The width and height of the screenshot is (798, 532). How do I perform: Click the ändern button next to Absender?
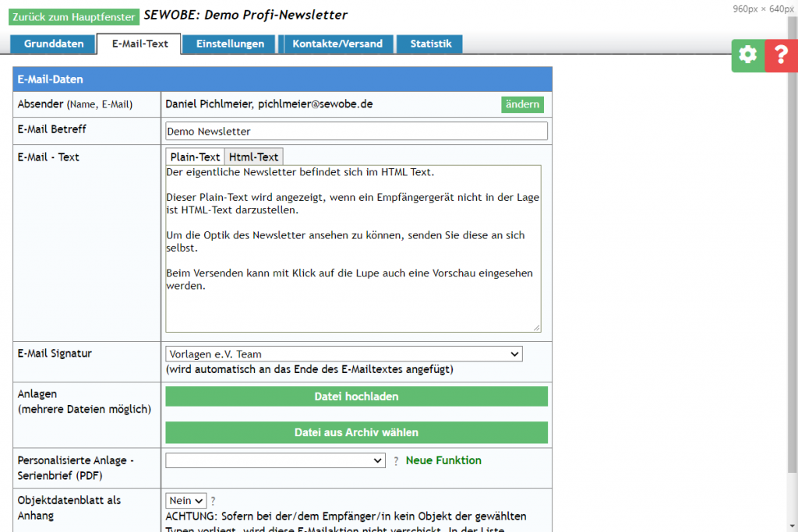[x=522, y=104]
